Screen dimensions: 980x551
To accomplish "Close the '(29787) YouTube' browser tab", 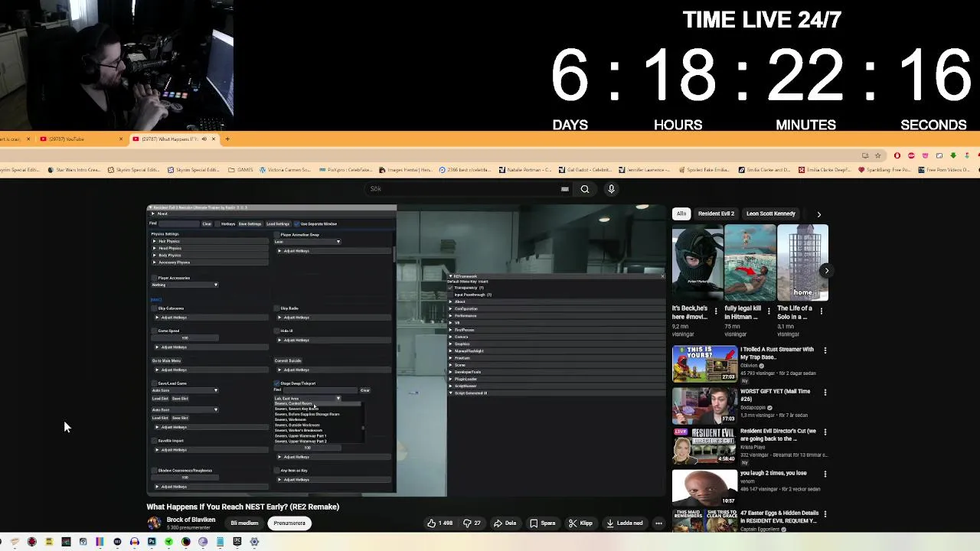I will click(x=121, y=139).
